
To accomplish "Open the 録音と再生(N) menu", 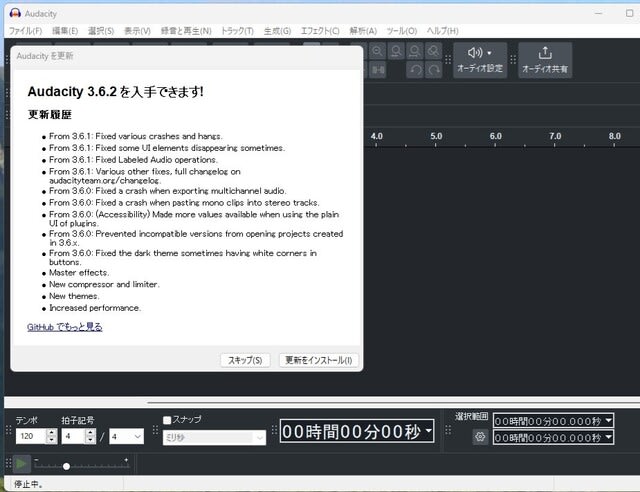I will pyautogui.click(x=186, y=31).
